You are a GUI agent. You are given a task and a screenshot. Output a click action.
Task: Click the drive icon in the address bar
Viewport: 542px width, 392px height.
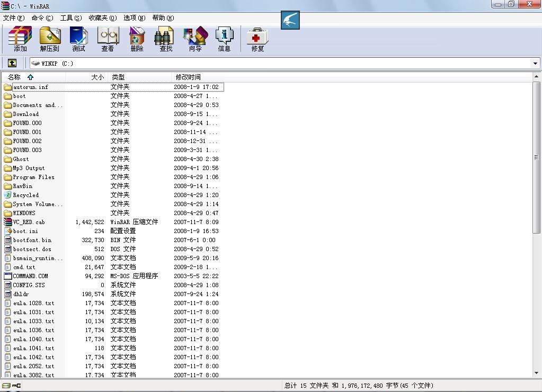pyautogui.click(x=35, y=63)
